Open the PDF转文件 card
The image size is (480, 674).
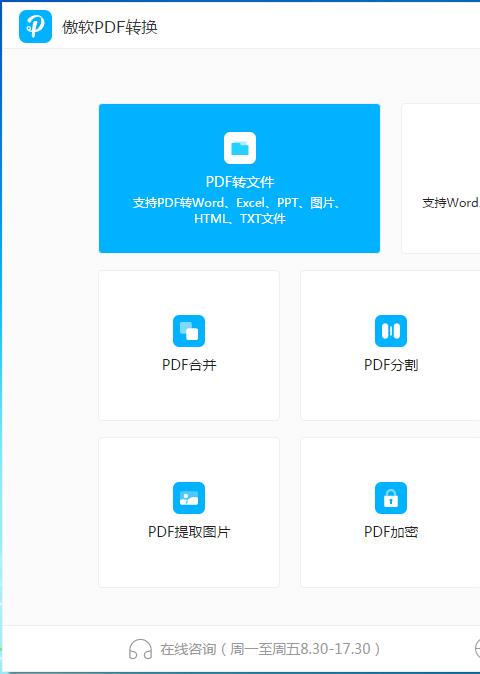click(x=239, y=178)
